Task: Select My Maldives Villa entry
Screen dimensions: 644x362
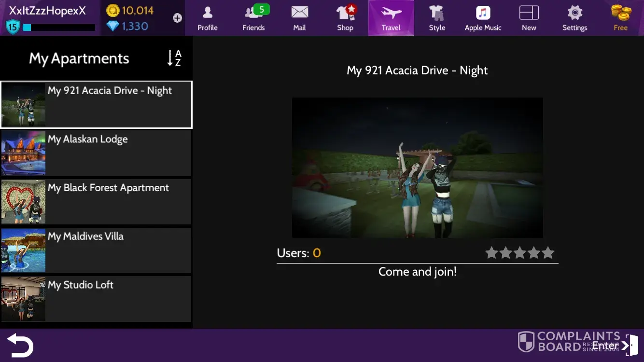Action: (x=96, y=251)
